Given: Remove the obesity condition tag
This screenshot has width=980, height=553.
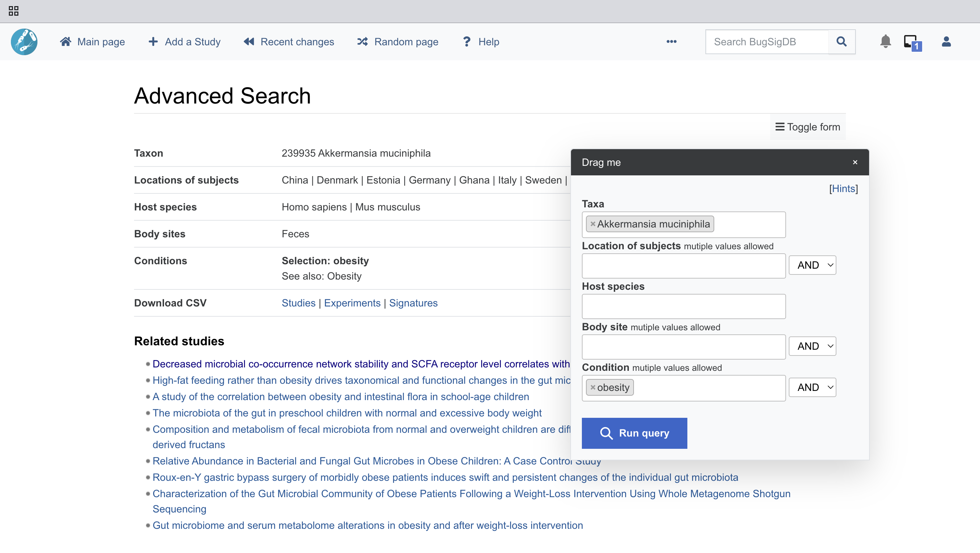Looking at the screenshot, I should (x=593, y=388).
